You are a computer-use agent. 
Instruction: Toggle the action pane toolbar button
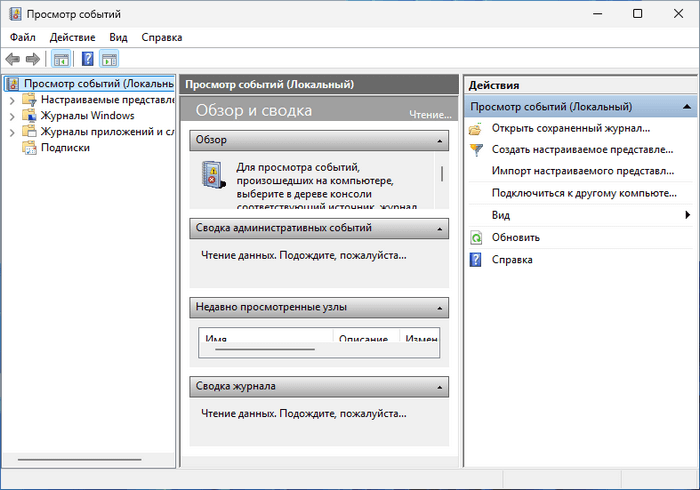(x=109, y=60)
